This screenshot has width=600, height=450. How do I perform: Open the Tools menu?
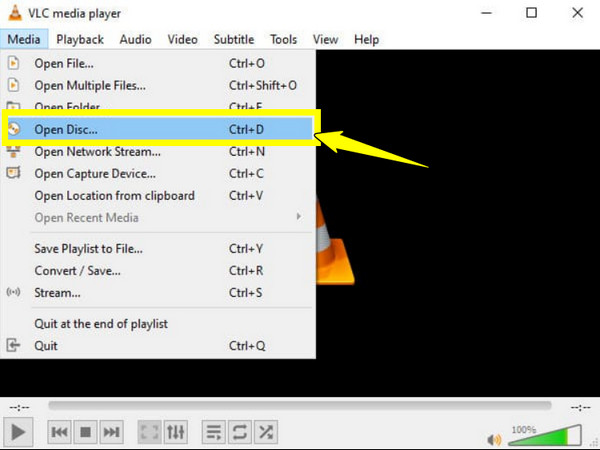pos(284,39)
